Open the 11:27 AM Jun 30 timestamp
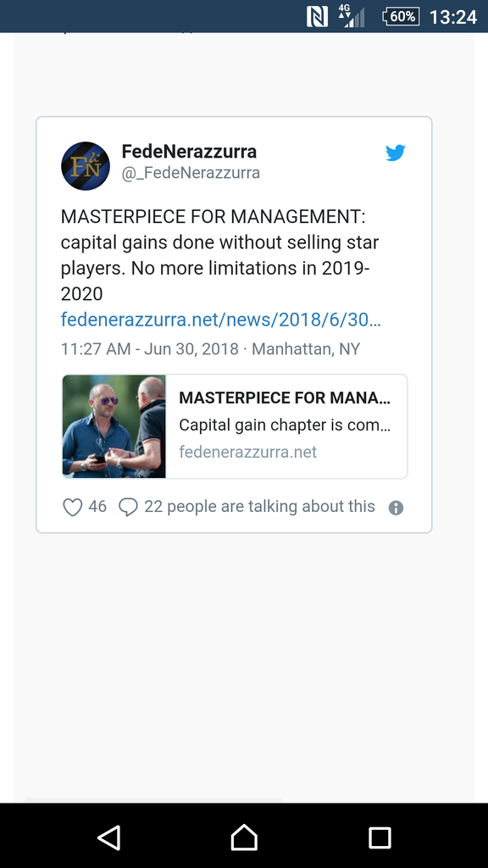This screenshot has width=488, height=868. pyautogui.click(x=149, y=349)
